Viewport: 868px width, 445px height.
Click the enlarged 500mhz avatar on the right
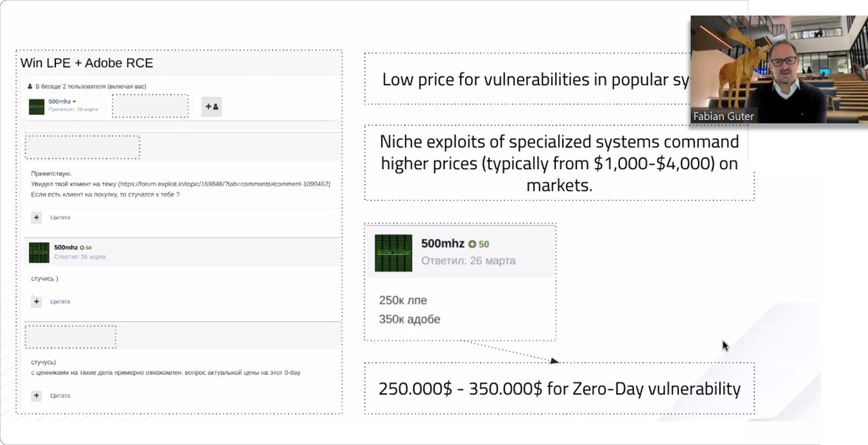click(x=393, y=253)
